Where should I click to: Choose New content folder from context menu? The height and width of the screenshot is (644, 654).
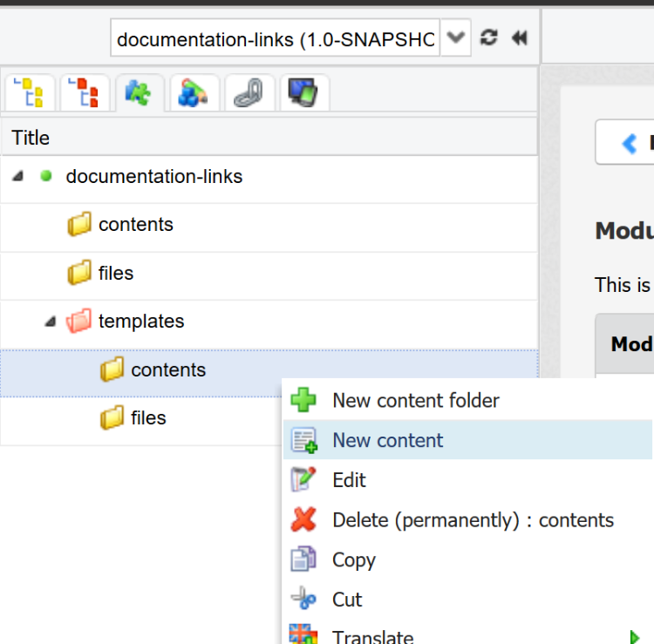[467, 400]
